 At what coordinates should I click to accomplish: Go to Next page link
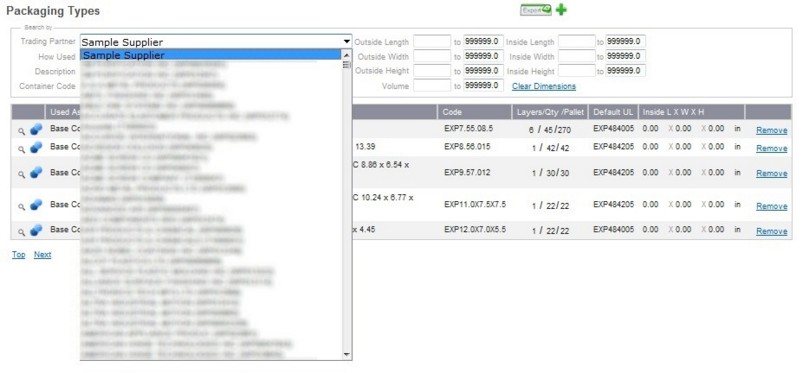(43, 254)
